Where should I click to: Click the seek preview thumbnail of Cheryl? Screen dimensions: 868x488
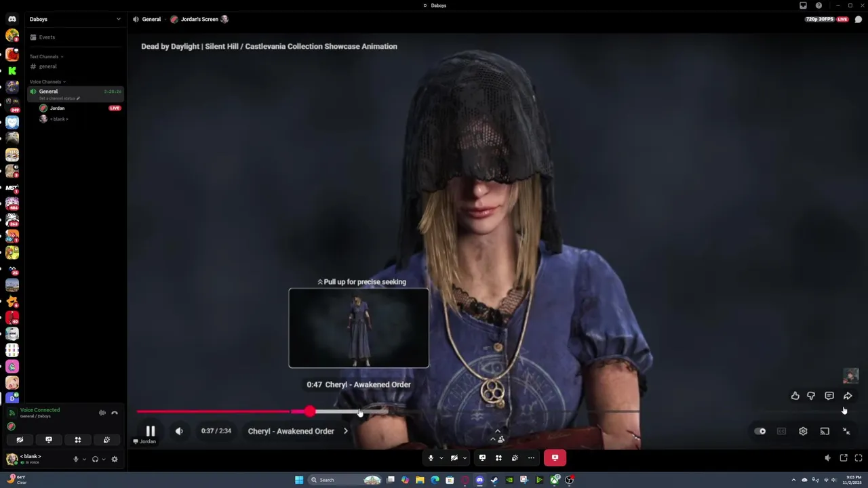tap(359, 328)
